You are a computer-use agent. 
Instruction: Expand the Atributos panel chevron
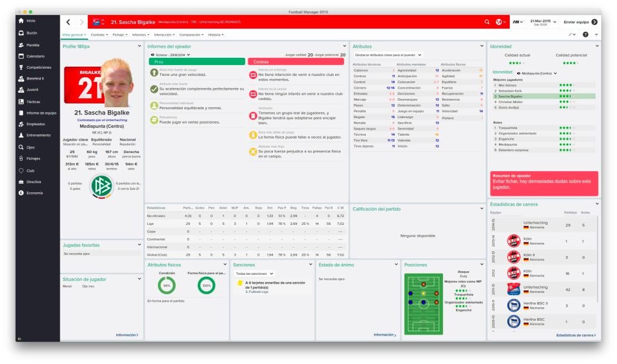click(x=481, y=46)
